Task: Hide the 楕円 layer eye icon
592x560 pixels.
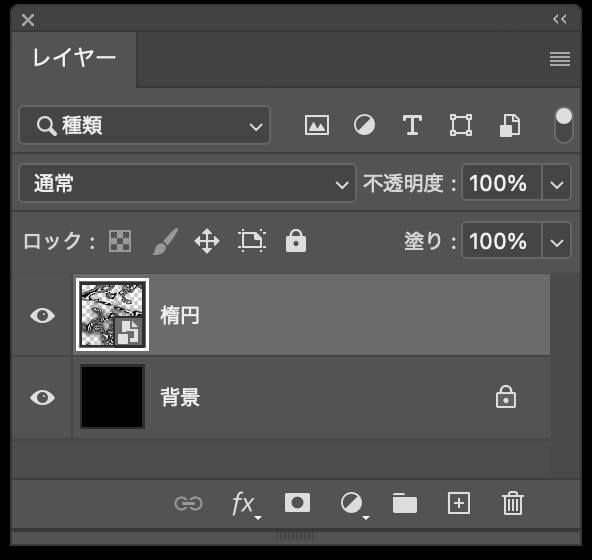Action: pyautogui.click(x=43, y=315)
